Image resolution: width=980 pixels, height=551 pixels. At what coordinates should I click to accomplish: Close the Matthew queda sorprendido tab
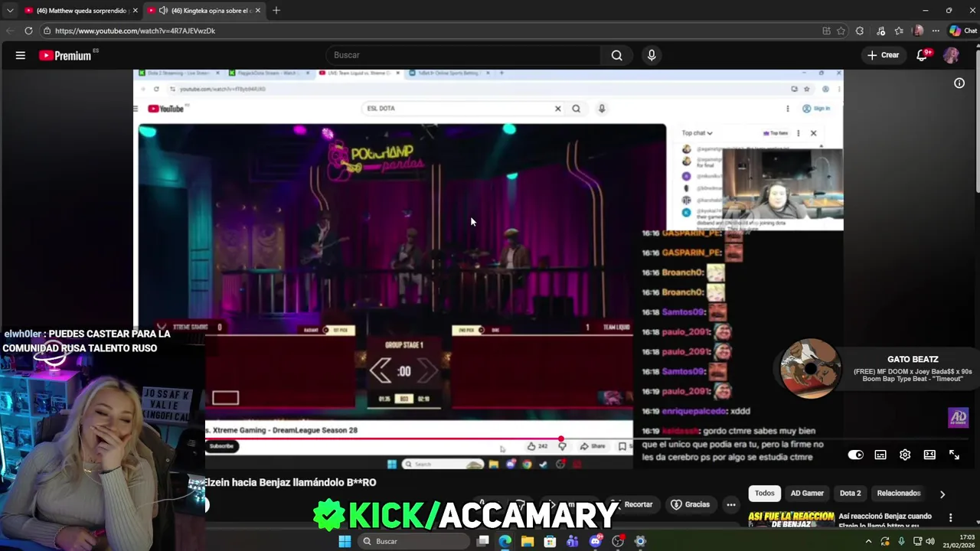[x=136, y=10]
